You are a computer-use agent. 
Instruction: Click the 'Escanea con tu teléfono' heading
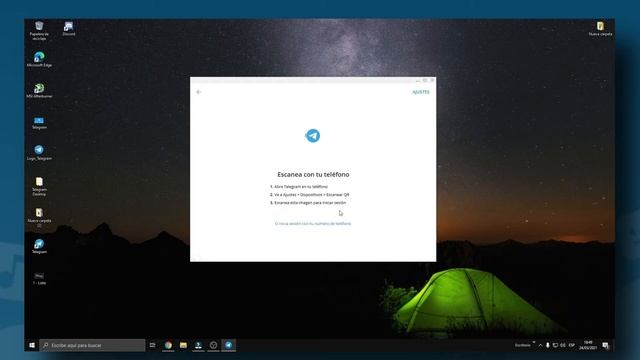[313, 174]
